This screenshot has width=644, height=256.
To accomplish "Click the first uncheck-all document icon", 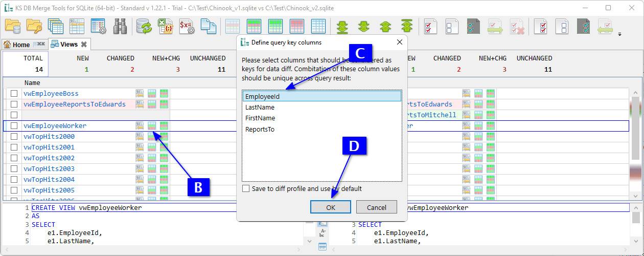I will pyautogui.click(x=452, y=26).
